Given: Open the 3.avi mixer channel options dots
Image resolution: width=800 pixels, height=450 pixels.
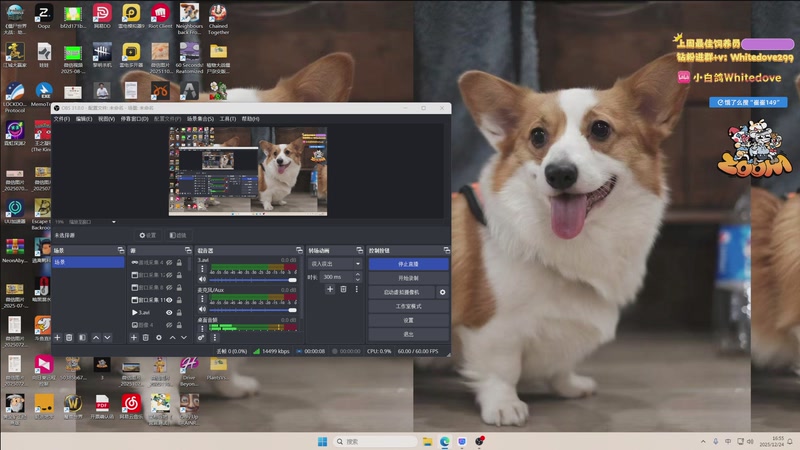Looking at the screenshot, I should tap(202, 268).
